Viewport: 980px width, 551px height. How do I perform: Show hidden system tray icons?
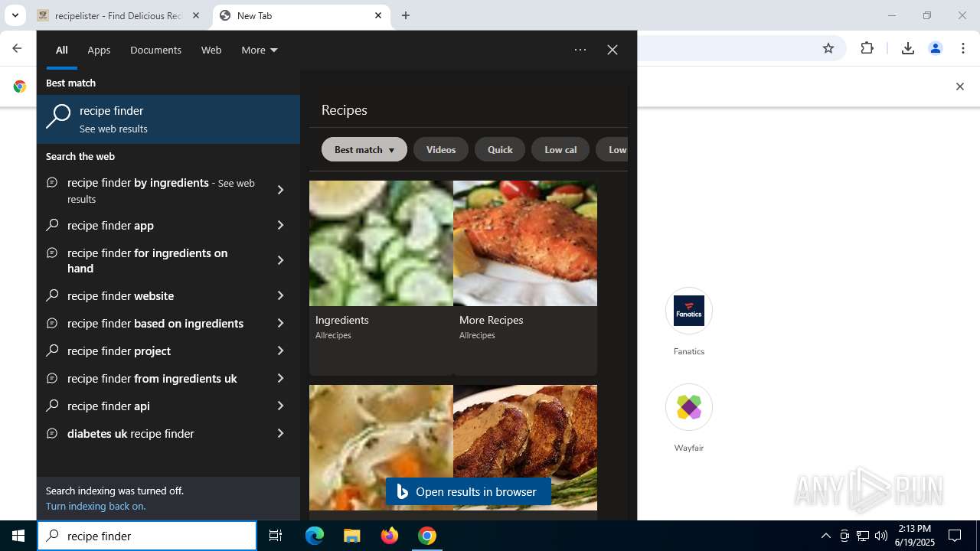coord(825,536)
